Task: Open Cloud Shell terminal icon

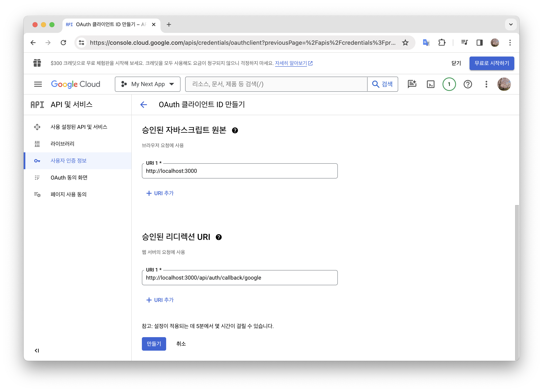Action: pos(430,84)
